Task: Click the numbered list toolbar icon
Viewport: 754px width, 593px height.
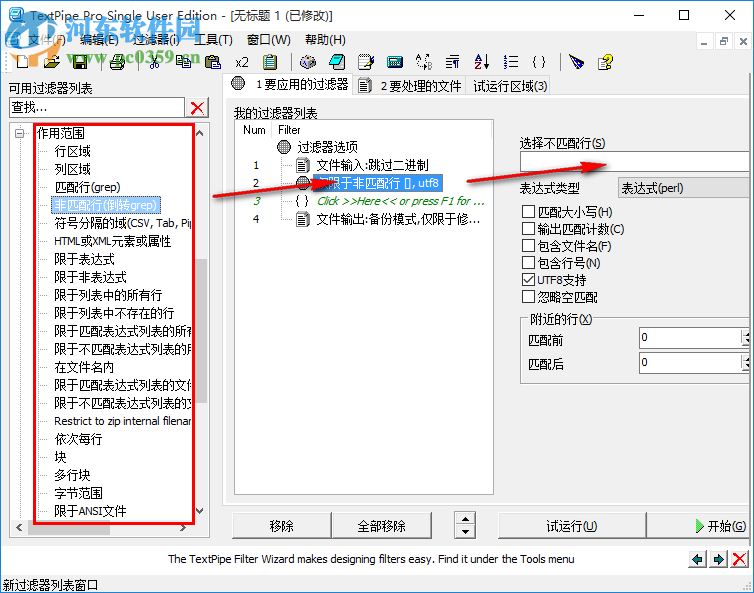Action: [511, 62]
